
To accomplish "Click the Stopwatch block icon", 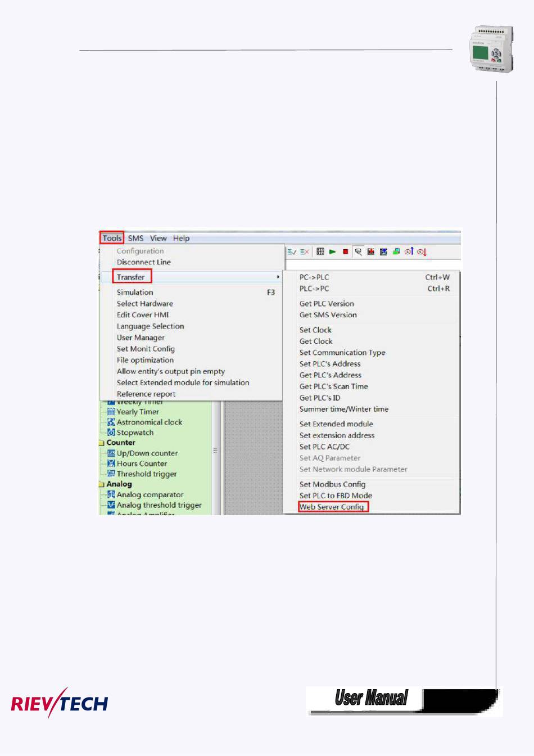I will pyautogui.click(x=111, y=433).
